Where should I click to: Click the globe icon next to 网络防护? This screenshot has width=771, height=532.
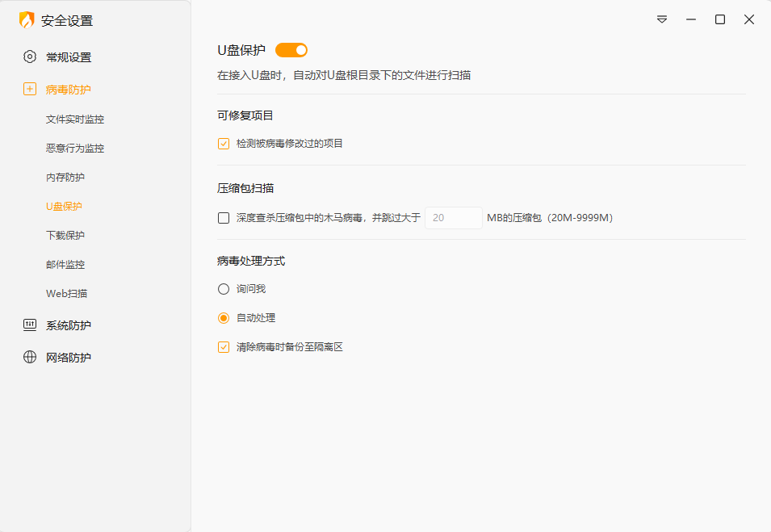coord(29,356)
